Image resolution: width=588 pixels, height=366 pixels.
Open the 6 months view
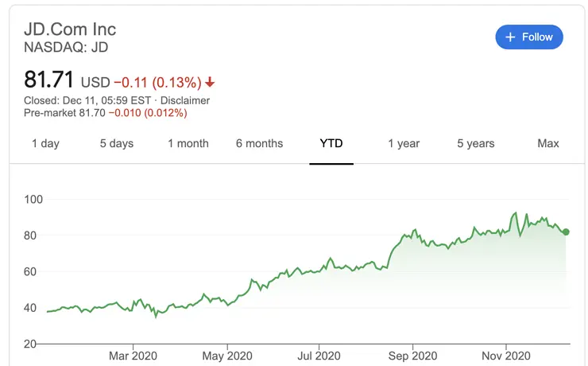pyautogui.click(x=259, y=144)
